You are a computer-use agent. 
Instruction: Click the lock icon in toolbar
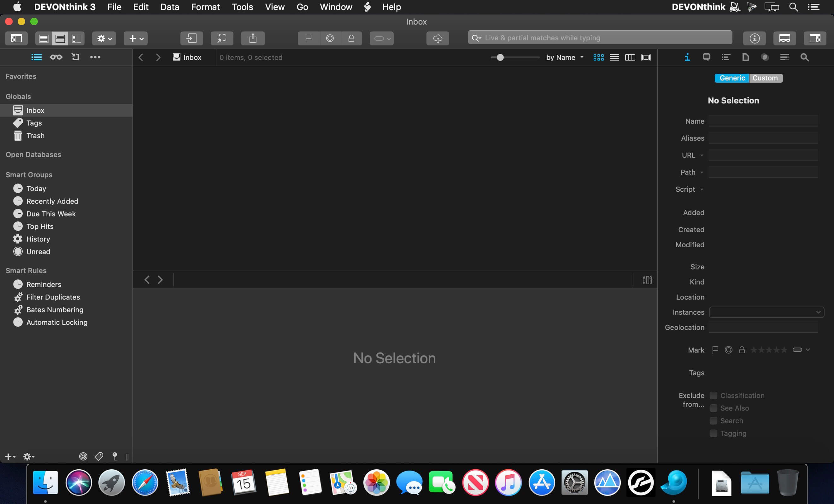point(351,38)
